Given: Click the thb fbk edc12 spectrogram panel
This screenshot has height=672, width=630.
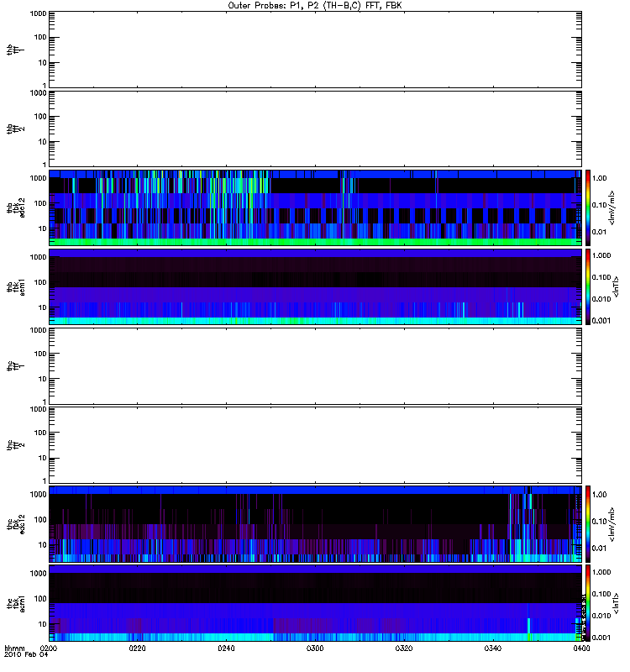Looking at the screenshot, I should [x=315, y=207].
